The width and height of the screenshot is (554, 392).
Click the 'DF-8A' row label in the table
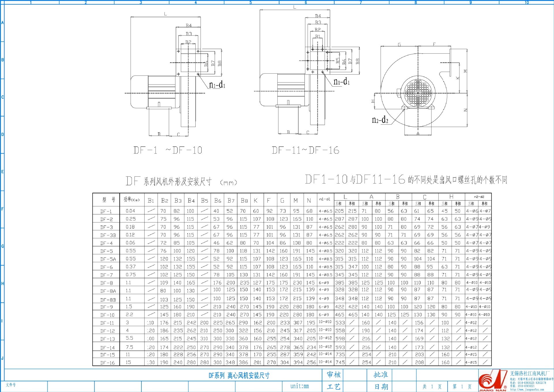point(108,291)
